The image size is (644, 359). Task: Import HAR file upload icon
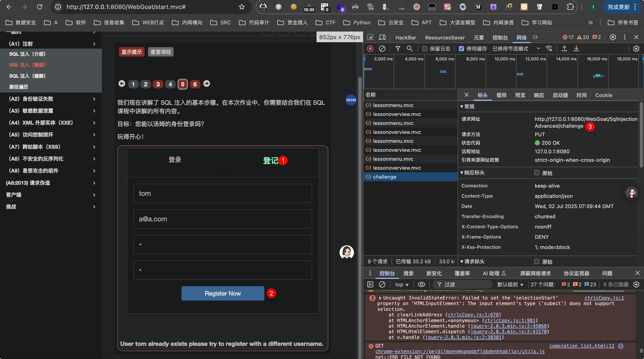pos(564,49)
